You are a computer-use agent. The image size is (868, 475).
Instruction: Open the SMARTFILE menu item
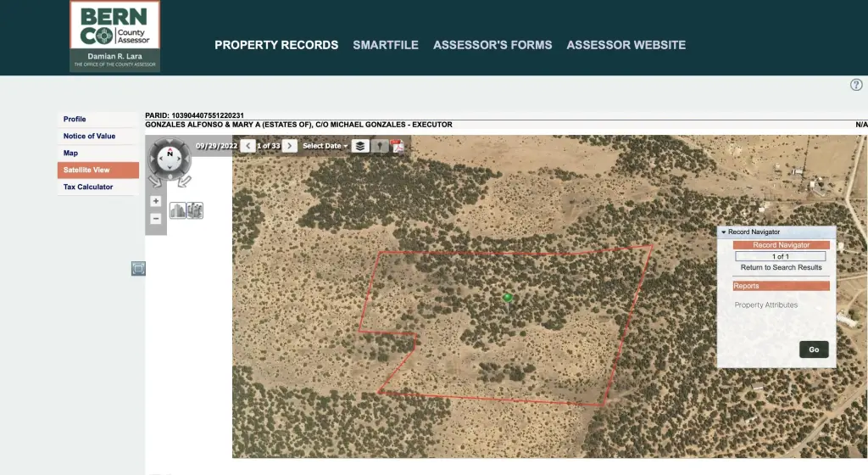pyautogui.click(x=386, y=45)
